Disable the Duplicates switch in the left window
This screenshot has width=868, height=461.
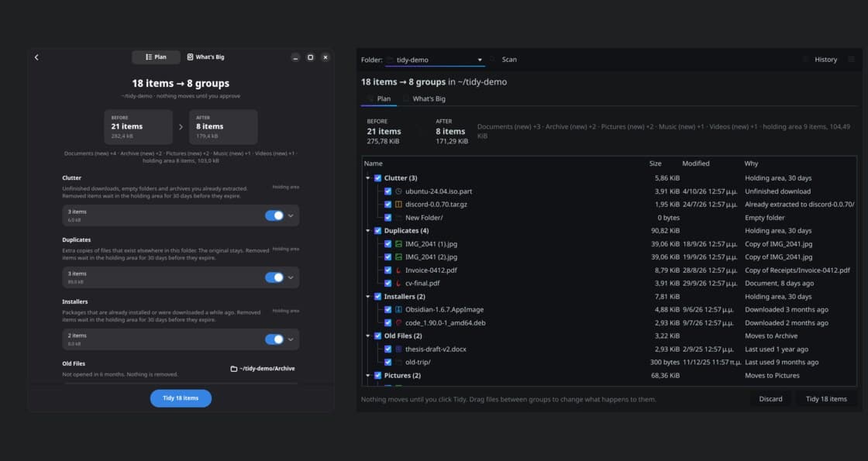coord(274,277)
